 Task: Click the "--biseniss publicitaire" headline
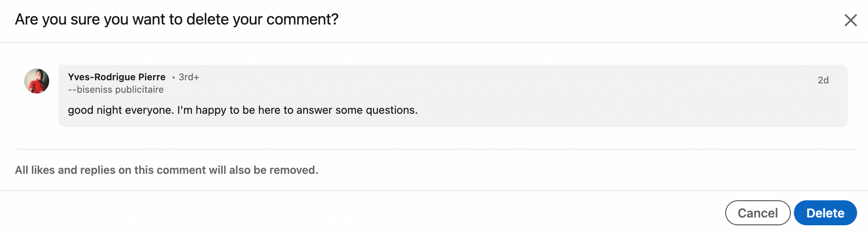pos(115,90)
